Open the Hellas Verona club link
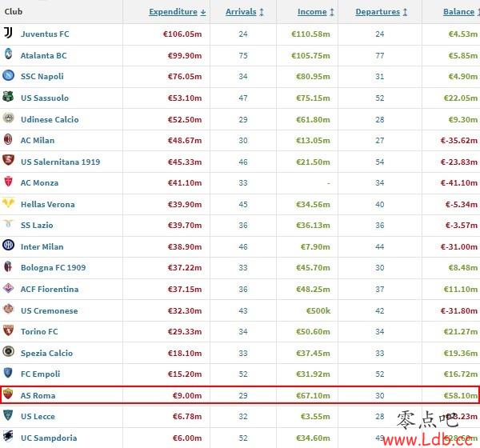 tap(48, 204)
